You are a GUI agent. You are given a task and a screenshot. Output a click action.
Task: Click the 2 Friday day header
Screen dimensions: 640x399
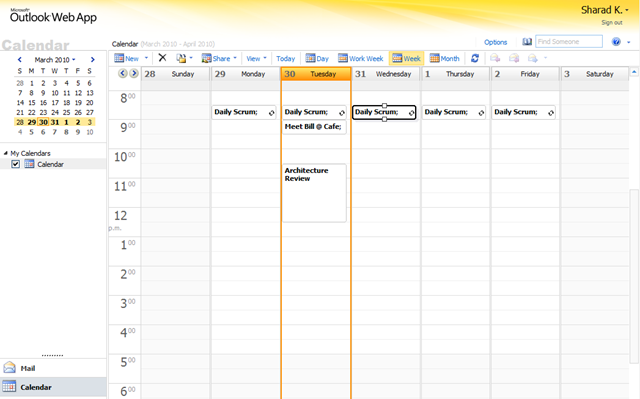click(x=525, y=74)
